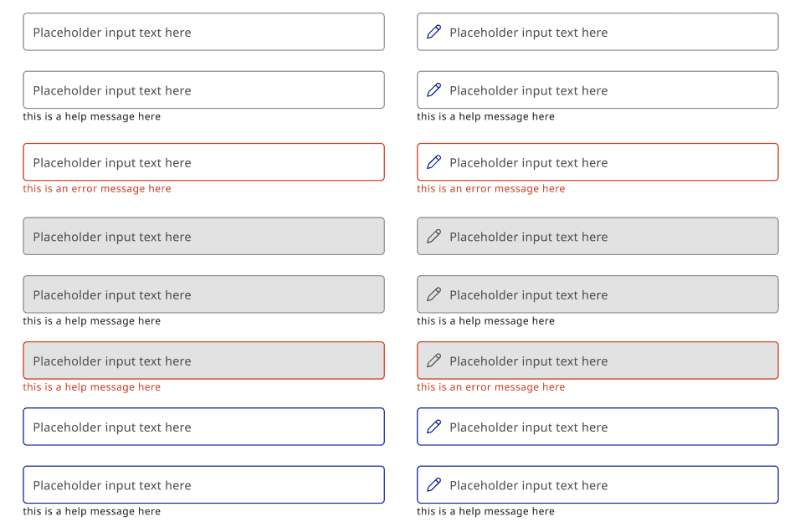Screen dimensions: 795x532
Task: Focus left white gray-bordered input with help message
Action: pyautogui.click(x=204, y=90)
